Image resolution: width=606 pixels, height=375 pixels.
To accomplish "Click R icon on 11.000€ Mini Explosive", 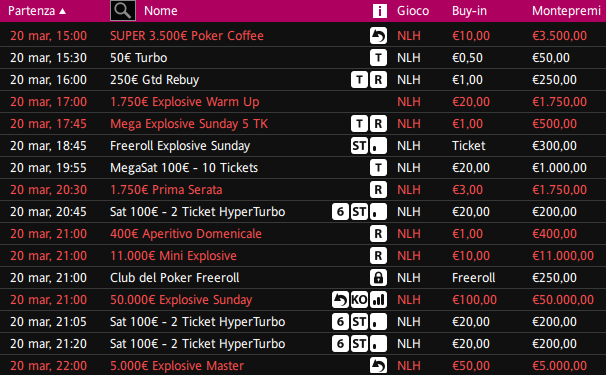I will (x=378, y=256).
